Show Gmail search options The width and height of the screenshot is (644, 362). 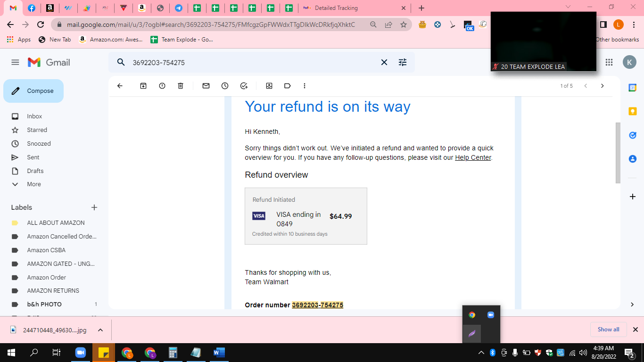pos(403,62)
